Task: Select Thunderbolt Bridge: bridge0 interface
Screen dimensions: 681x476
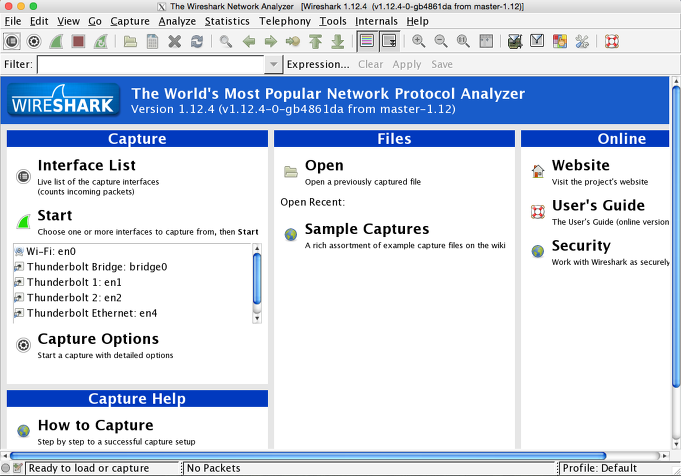Action: [132, 267]
